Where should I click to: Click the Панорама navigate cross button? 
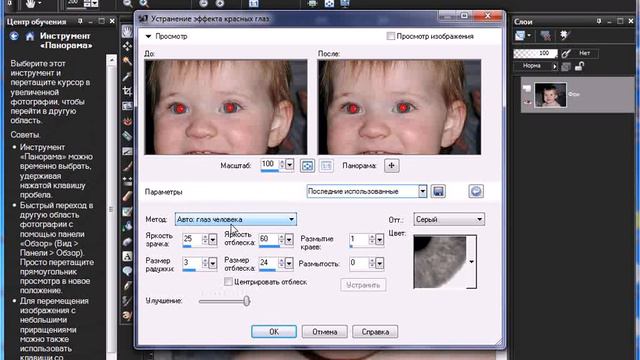(x=391, y=166)
